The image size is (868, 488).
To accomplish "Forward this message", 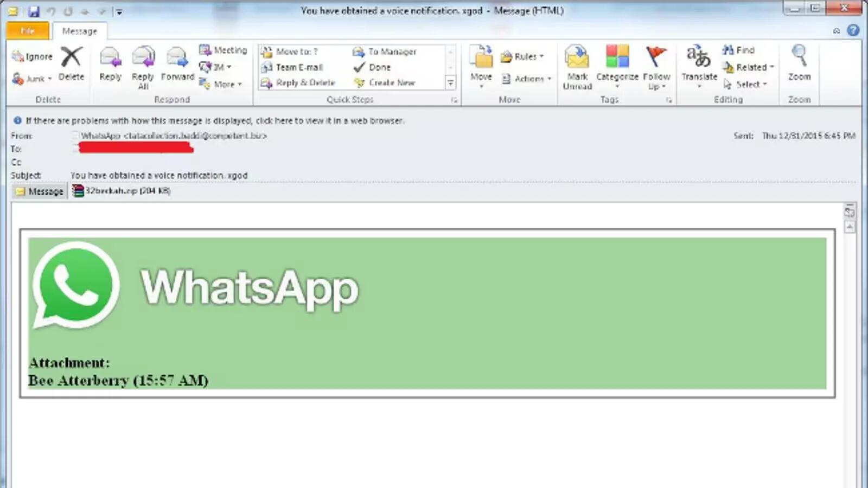I will point(177,64).
